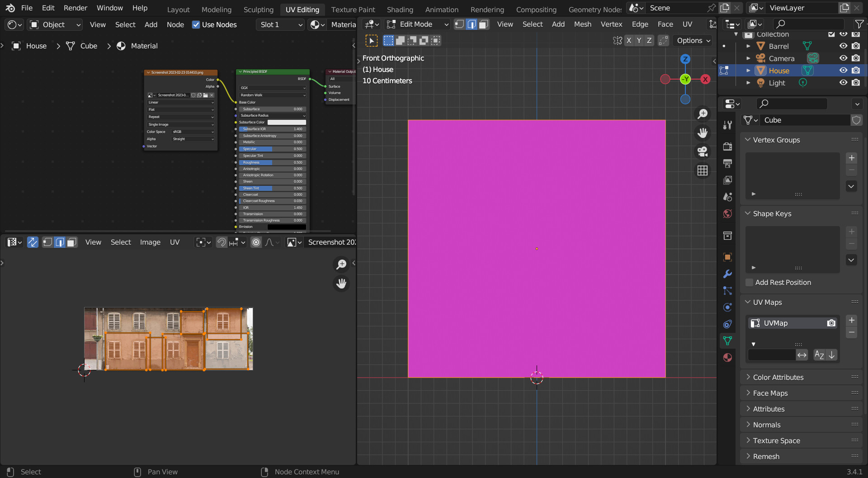Uncheck the Use Nodes checkbox

click(196, 24)
